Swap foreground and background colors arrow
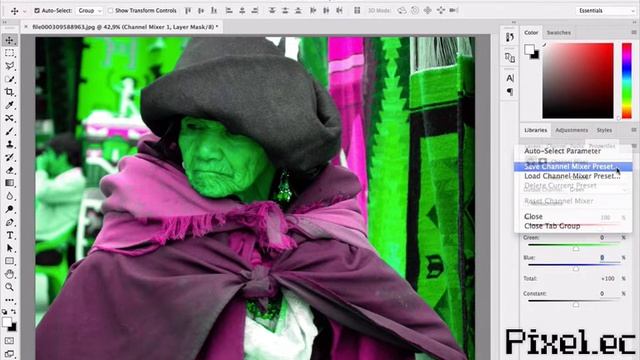Viewport: 640px width, 360px height. click(x=14, y=312)
